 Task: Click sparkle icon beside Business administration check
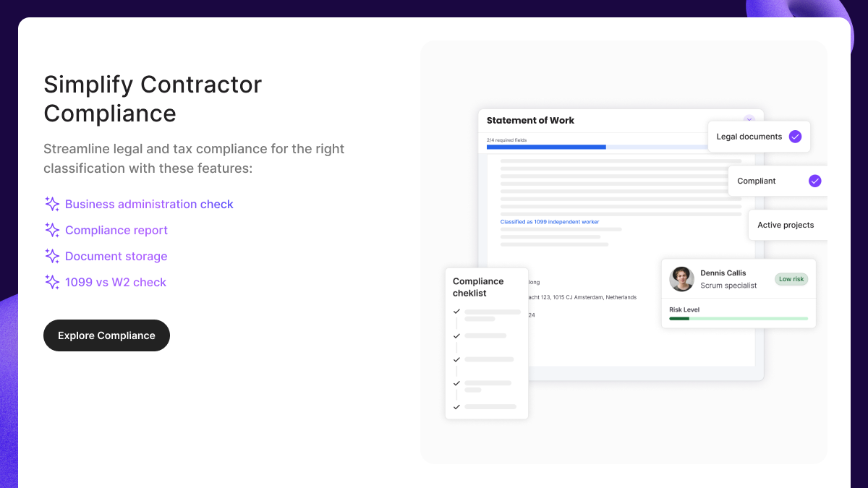coord(52,204)
